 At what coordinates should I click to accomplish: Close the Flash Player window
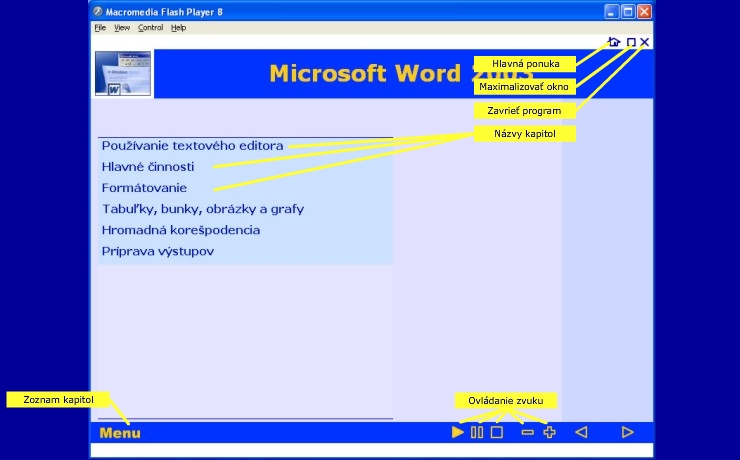644,12
